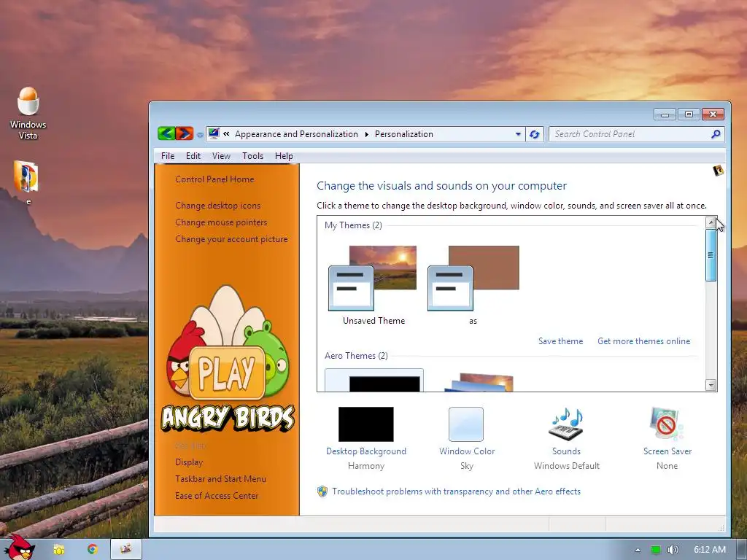Click the volume speaker tray icon
This screenshot has height=560, width=747.
point(673,550)
